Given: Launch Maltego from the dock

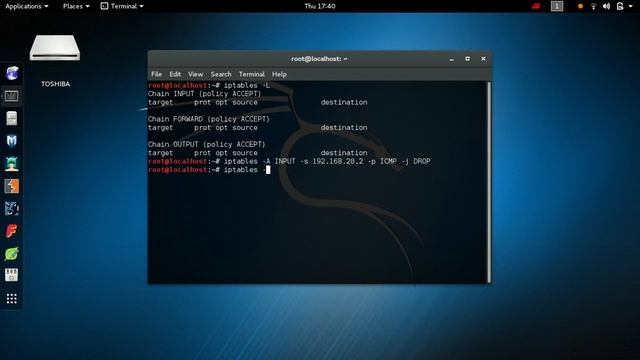Looking at the screenshot, I should 11,209.
